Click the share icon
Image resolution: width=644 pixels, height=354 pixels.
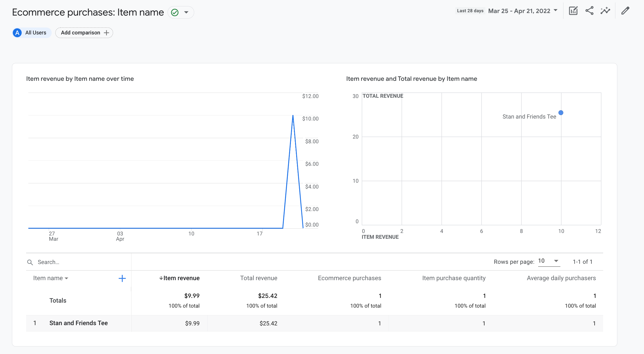click(x=590, y=11)
